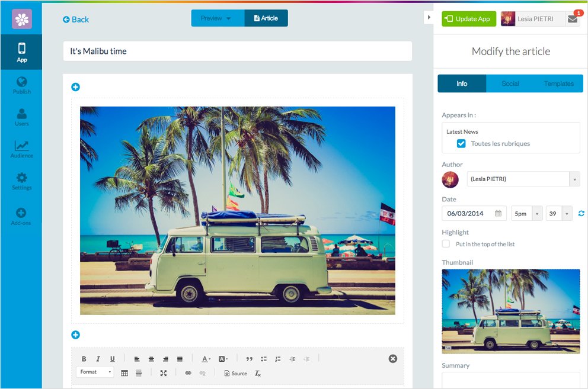
Task: Toggle bold formatting in the editor toolbar
Action: click(84, 359)
